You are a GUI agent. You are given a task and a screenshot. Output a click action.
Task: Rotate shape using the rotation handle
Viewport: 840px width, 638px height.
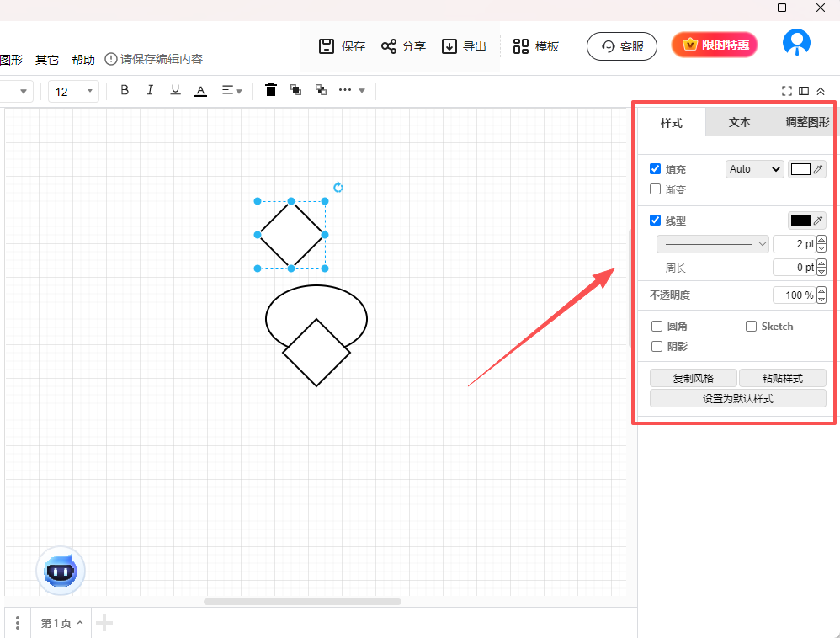tap(338, 187)
